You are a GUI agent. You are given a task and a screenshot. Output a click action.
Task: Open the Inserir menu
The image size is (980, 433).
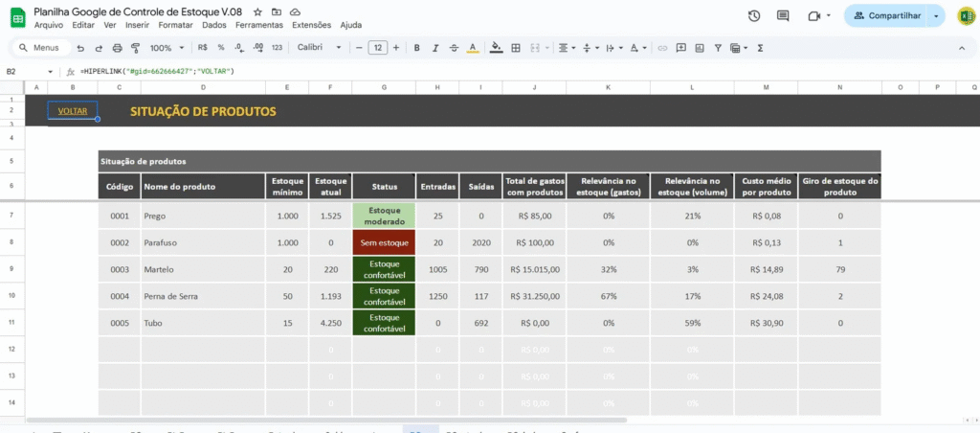click(138, 25)
